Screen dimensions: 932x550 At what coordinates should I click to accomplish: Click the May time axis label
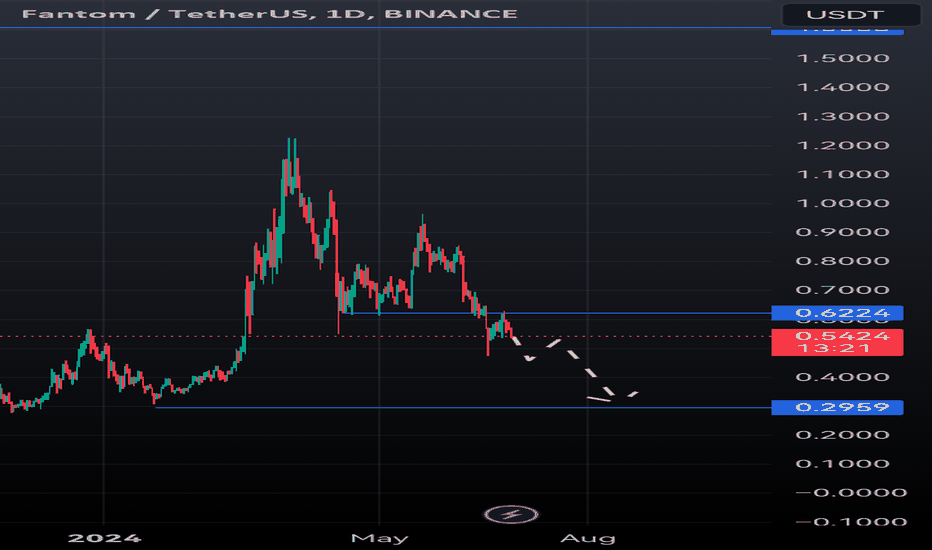click(380, 539)
